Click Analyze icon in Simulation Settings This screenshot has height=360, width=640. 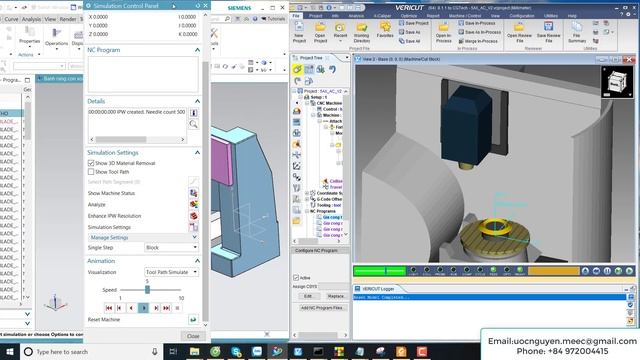tap(193, 204)
